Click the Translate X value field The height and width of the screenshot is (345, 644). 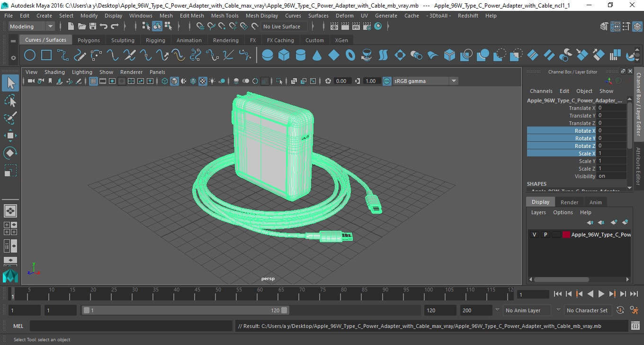tap(612, 108)
